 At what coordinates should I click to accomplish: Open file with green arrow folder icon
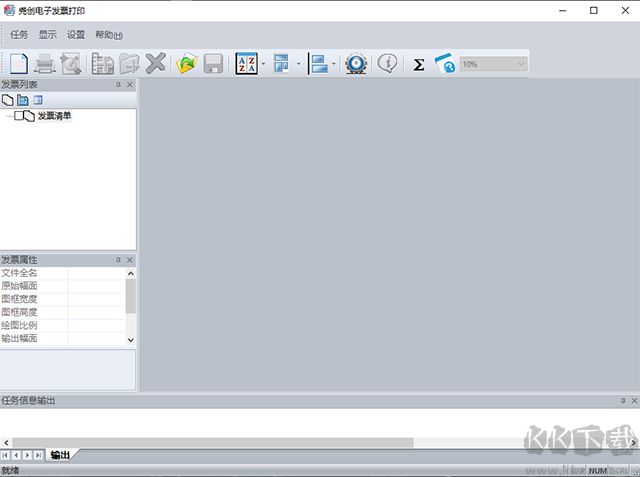[x=187, y=64]
